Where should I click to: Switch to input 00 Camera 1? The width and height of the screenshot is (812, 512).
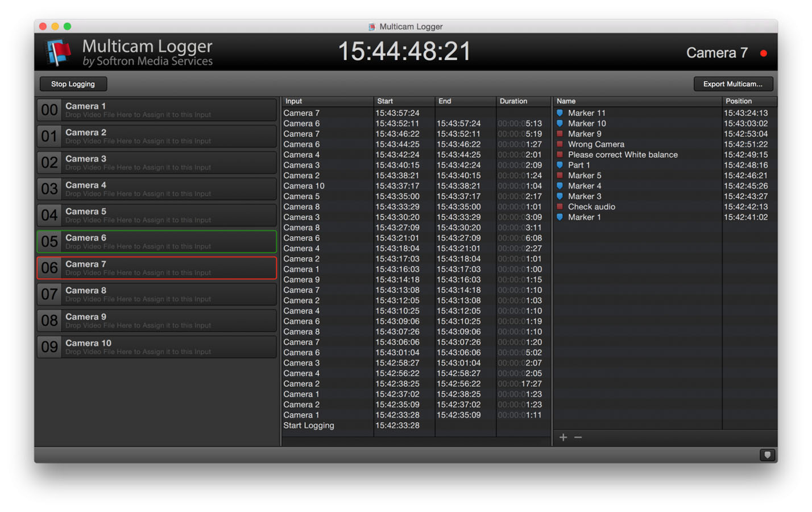pyautogui.click(x=157, y=110)
